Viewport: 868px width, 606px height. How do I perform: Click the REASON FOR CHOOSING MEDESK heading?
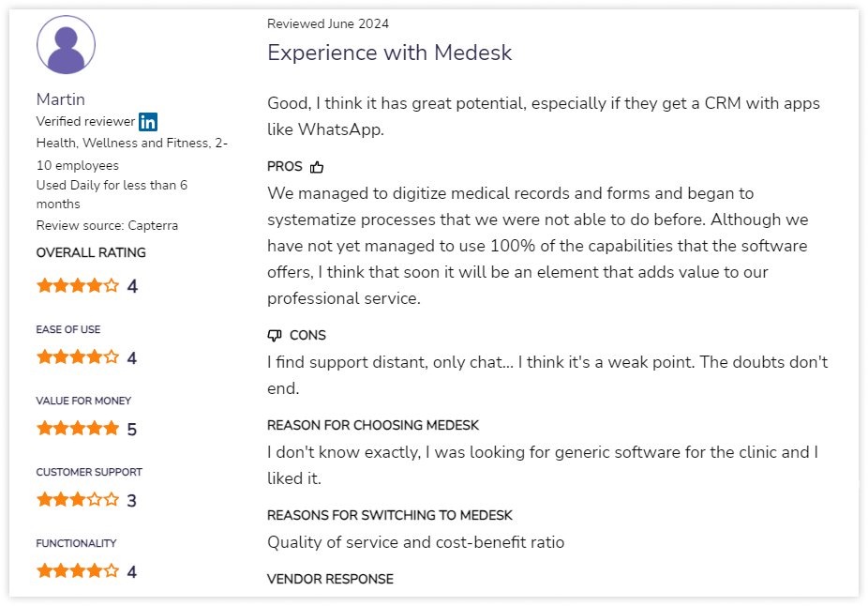pos(373,425)
